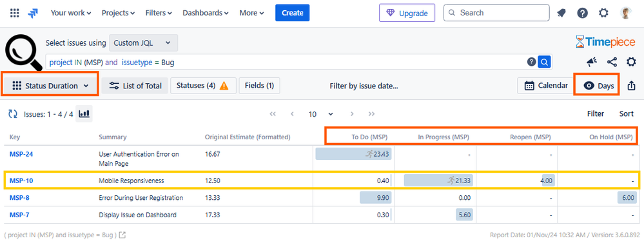Click the 21.33 In Progress duration bar
The image size is (644, 245).
tap(438, 181)
